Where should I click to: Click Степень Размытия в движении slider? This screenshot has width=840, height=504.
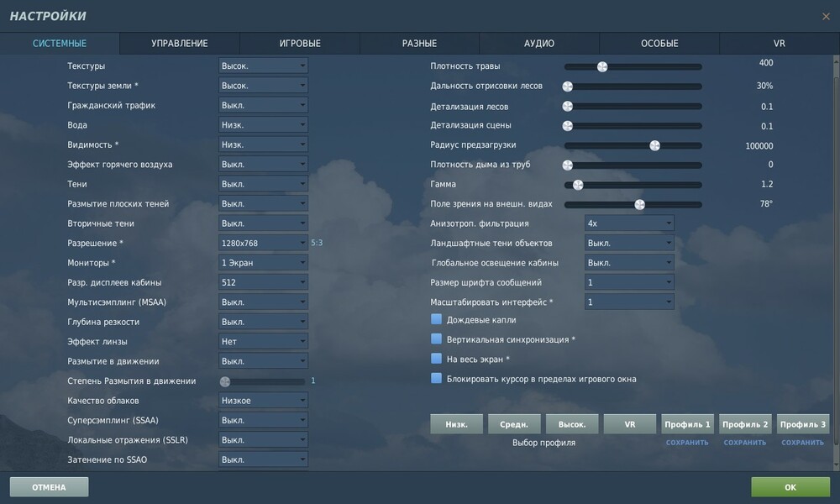tap(262, 382)
